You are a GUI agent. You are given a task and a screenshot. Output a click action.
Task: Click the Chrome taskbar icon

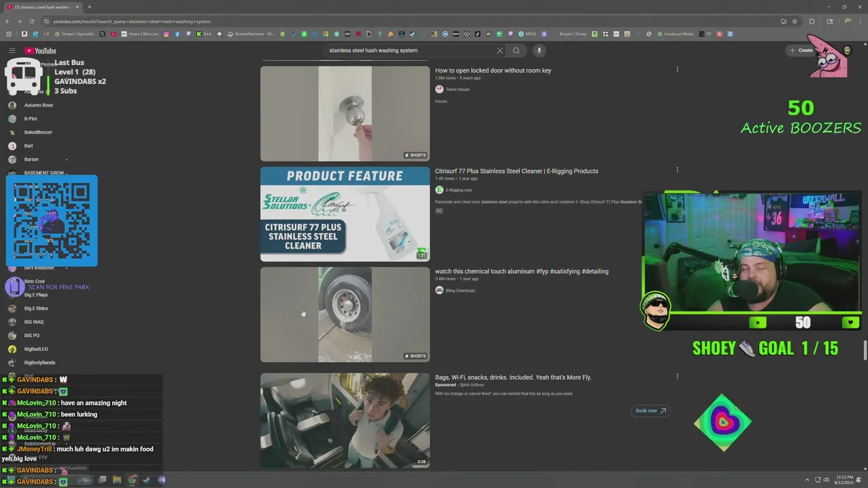tap(132, 480)
